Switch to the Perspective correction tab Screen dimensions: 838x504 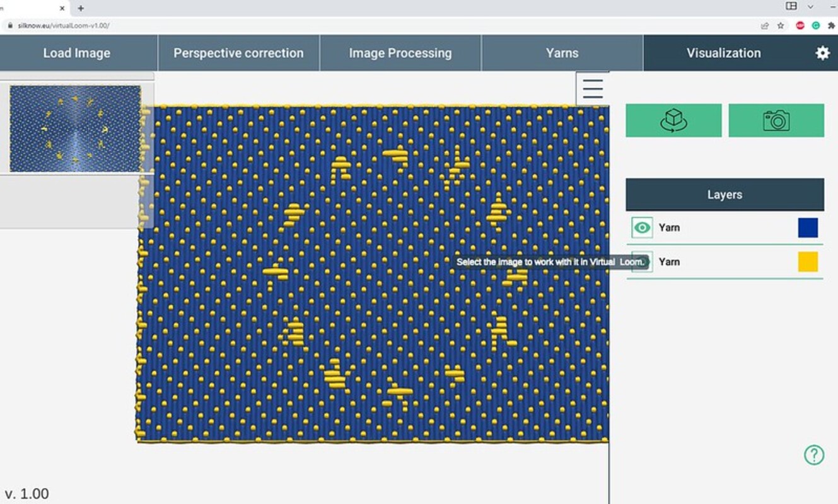pos(238,53)
